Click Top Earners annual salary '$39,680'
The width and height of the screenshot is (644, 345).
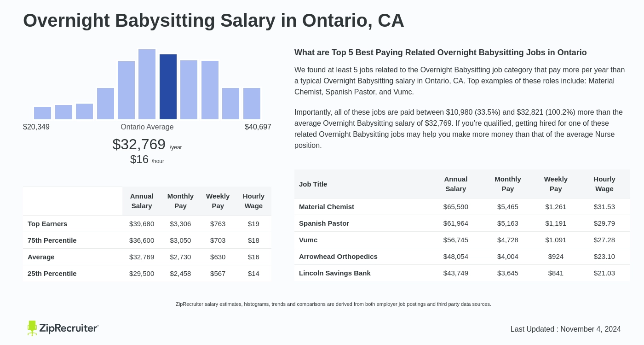[x=142, y=223]
